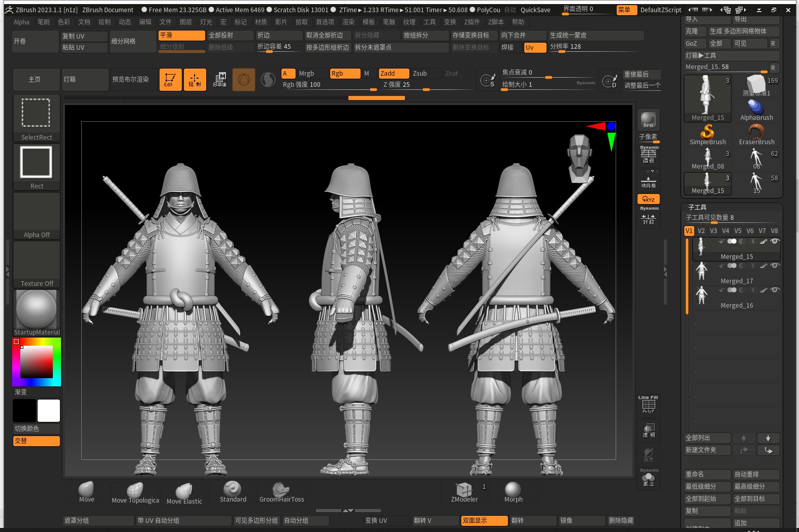Select the ZModeler brush
Image resolution: width=799 pixels, height=532 pixels.
464,492
